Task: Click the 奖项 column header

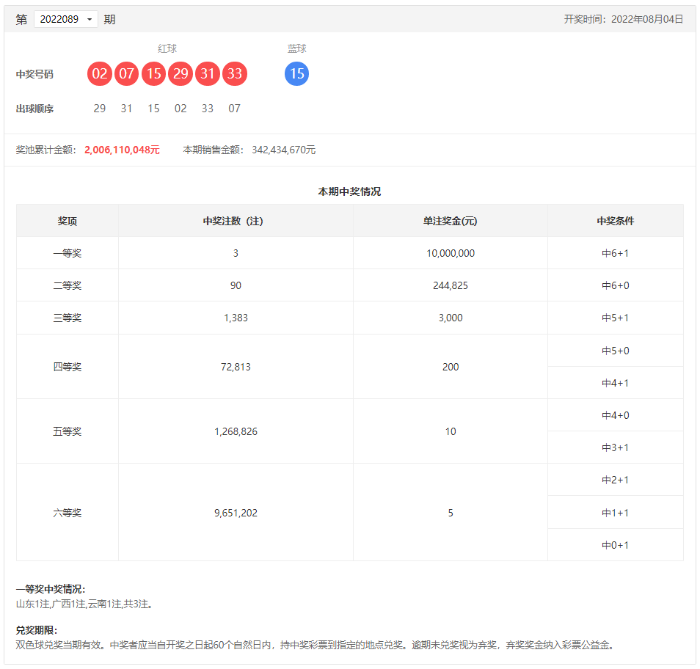Action: pos(67,221)
